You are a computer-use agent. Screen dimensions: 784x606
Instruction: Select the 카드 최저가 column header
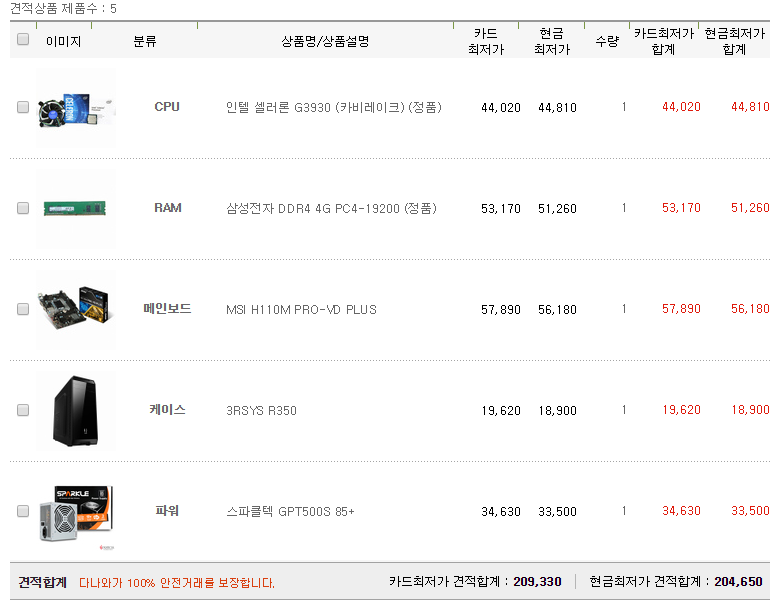(486, 42)
